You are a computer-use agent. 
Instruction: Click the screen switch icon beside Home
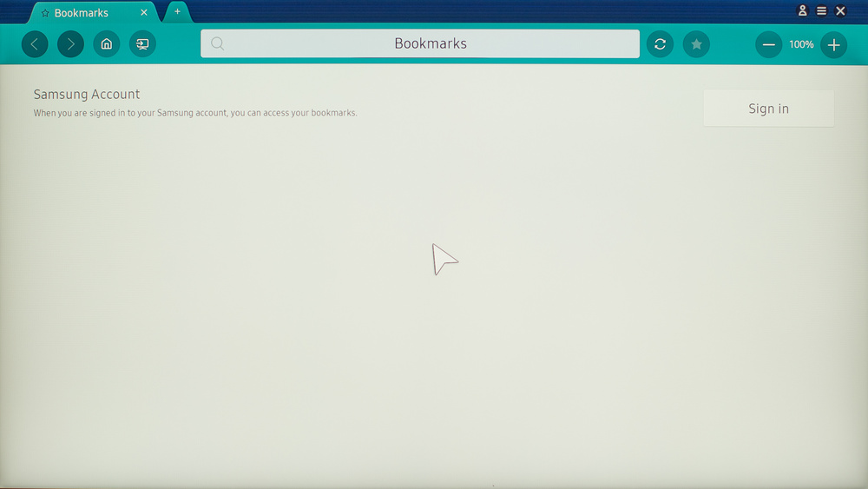pos(142,44)
